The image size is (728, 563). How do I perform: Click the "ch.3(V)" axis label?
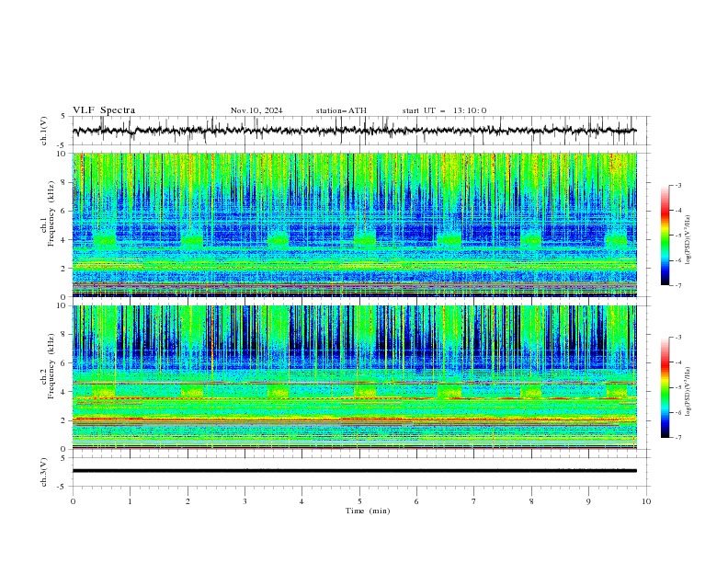click(44, 472)
